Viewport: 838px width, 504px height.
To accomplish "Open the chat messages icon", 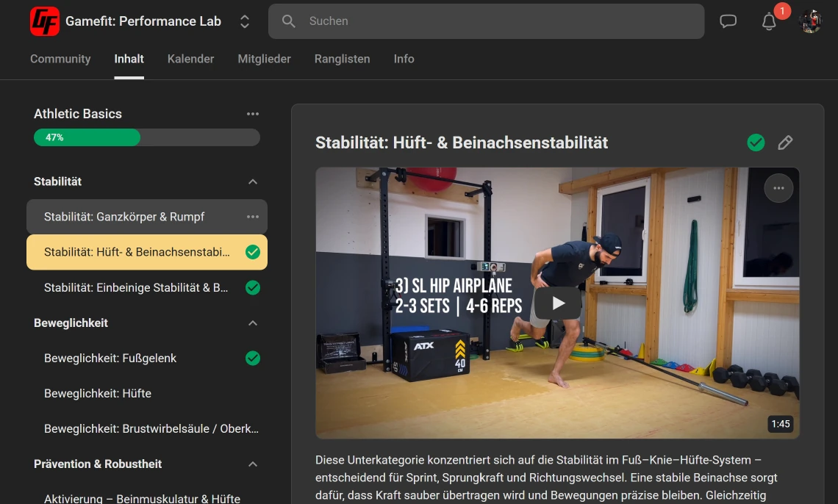I will point(728,21).
